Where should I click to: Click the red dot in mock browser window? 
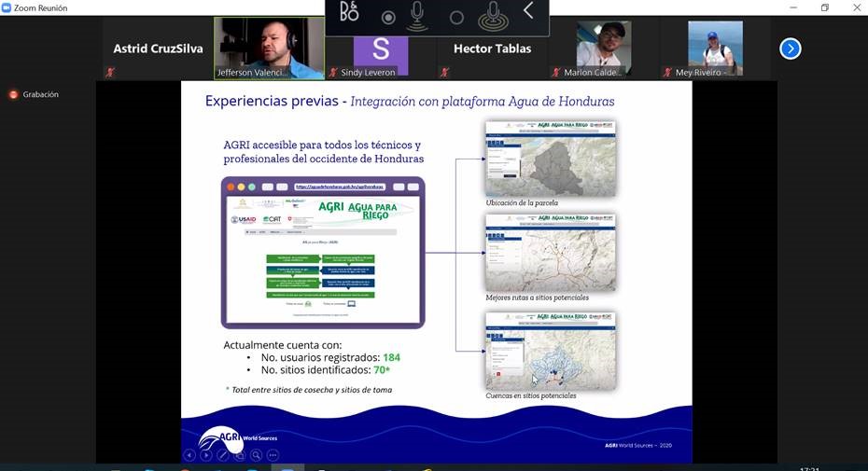click(231, 187)
